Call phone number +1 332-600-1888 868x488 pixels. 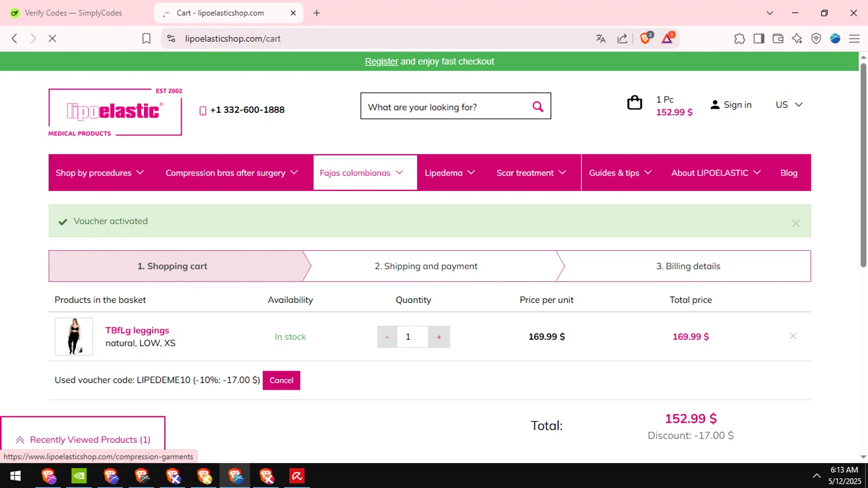[247, 110]
